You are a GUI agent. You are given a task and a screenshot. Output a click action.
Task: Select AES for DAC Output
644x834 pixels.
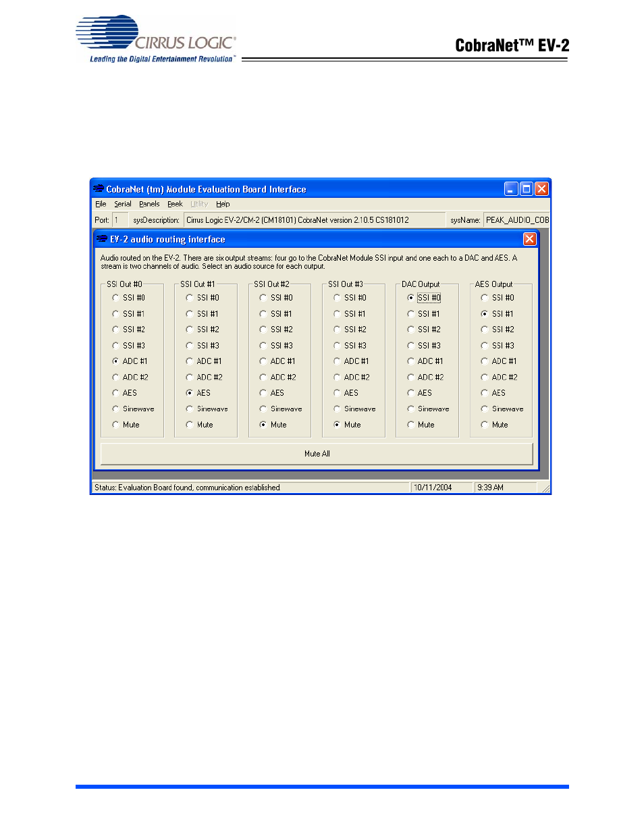(x=410, y=393)
